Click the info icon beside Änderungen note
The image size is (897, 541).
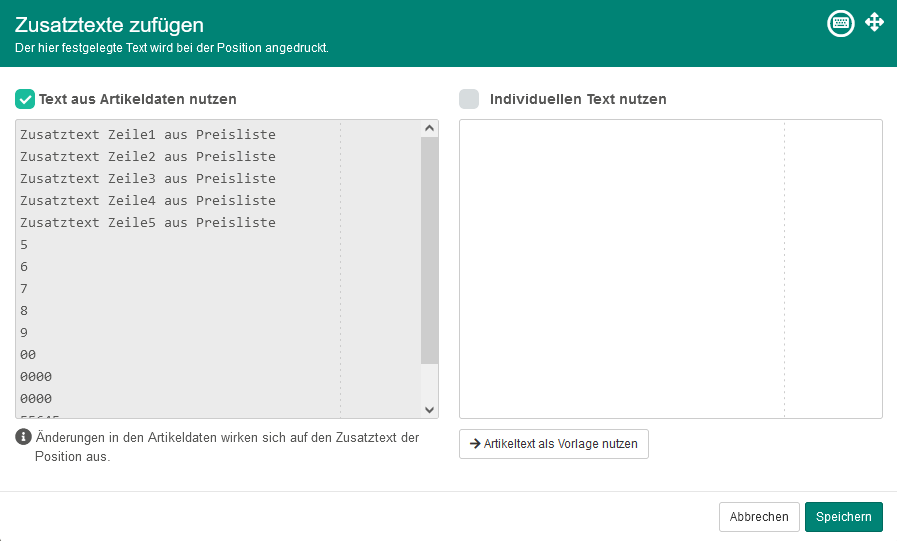pos(23,437)
